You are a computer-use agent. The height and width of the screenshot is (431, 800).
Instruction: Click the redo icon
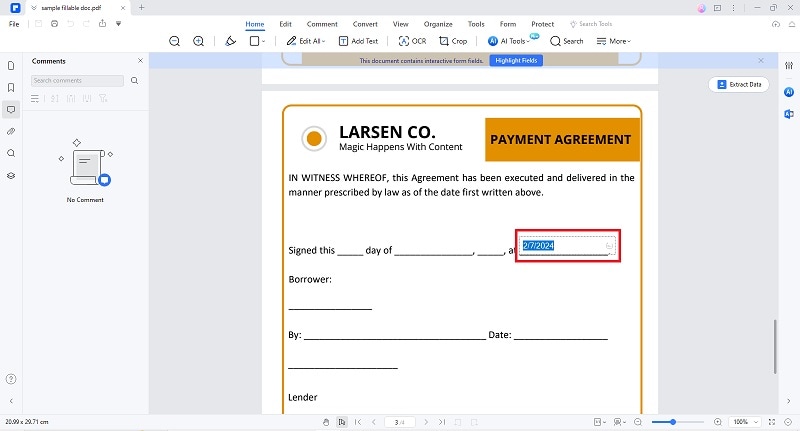tap(86, 24)
